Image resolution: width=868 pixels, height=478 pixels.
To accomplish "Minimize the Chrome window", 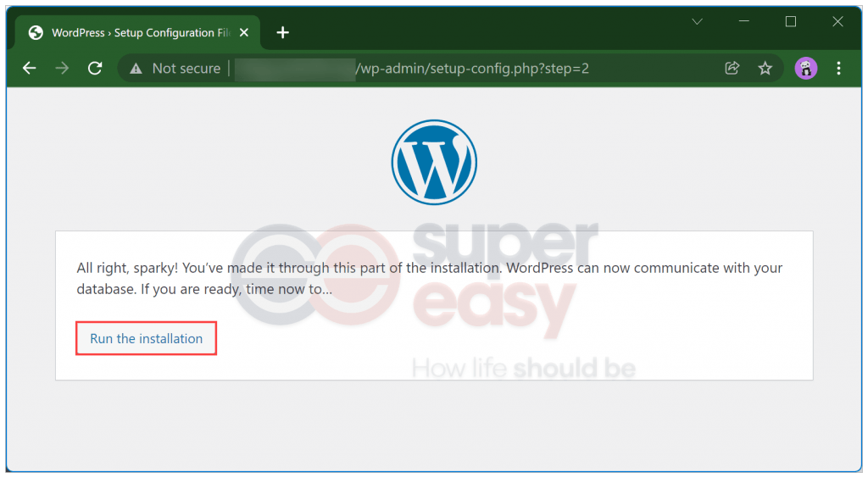I will click(744, 21).
